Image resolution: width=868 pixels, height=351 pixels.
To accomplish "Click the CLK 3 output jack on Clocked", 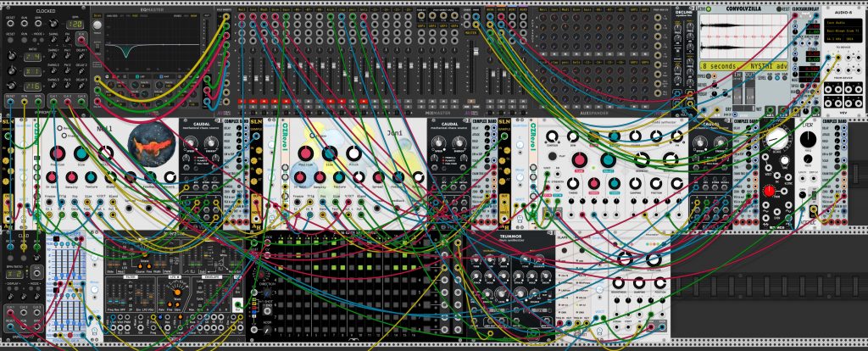I will click(81, 102).
